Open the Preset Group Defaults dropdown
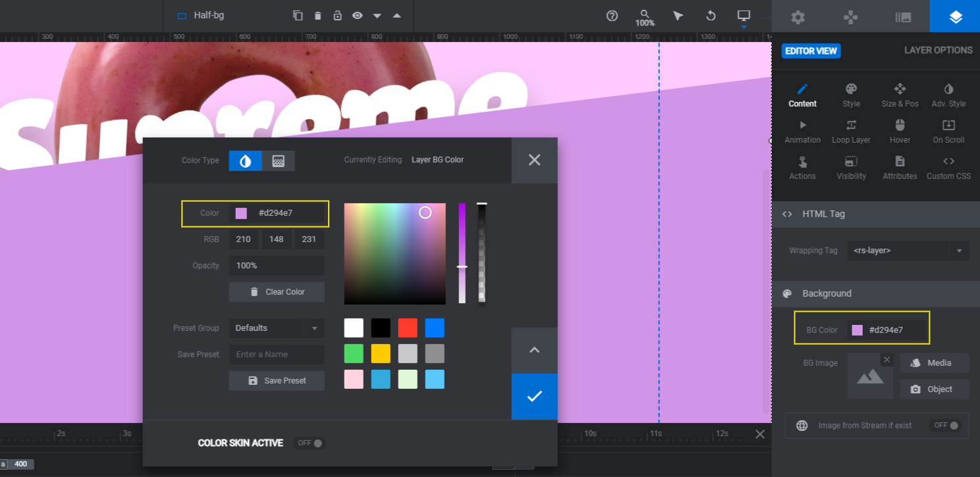The image size is (980, 477). tap(277, 328)
